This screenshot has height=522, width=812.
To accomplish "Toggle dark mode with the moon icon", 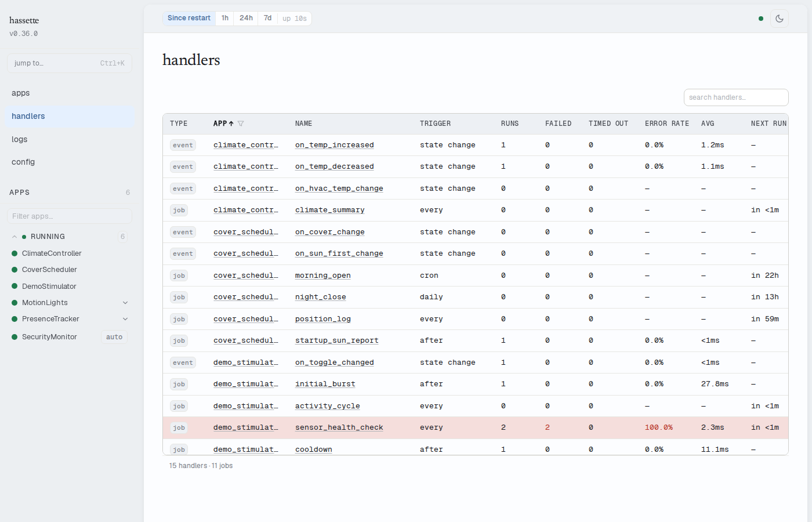I will pyautogui.click(x=780, y=19).
